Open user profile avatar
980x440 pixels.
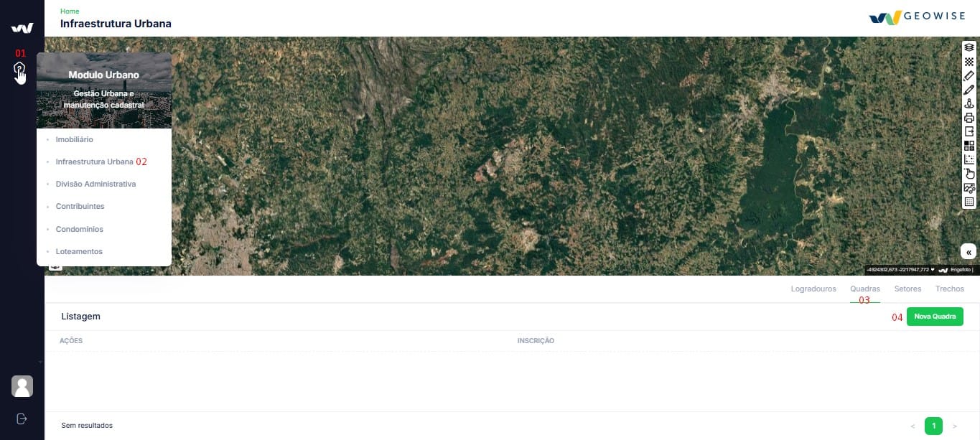[22, 386]
